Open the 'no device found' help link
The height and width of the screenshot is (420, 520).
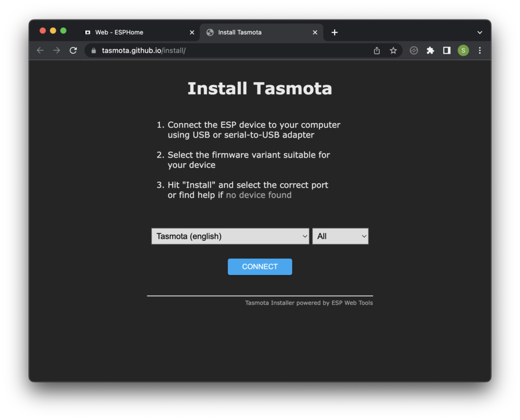(x=258, y=195)
